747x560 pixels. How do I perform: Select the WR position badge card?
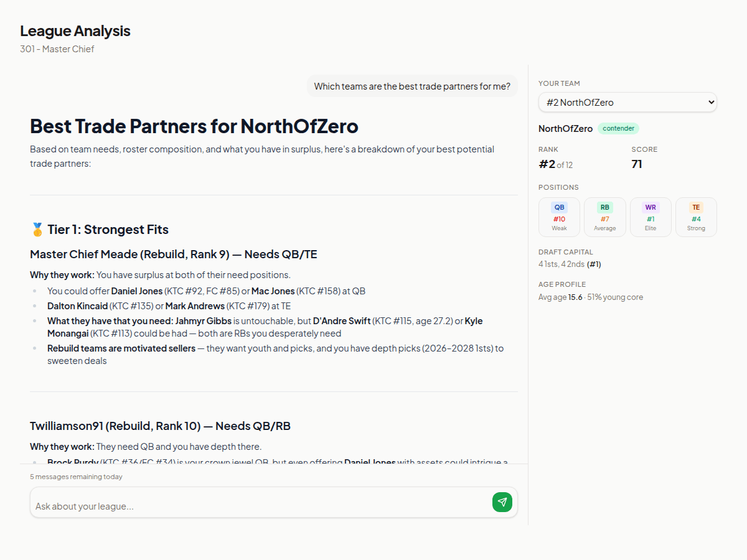[x=651, y=217]
